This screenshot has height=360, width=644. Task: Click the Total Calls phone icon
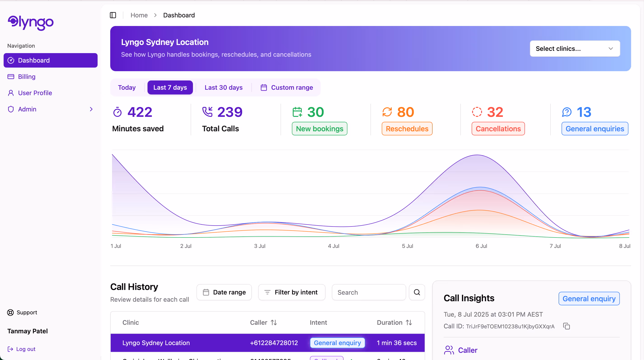point(207,112)
